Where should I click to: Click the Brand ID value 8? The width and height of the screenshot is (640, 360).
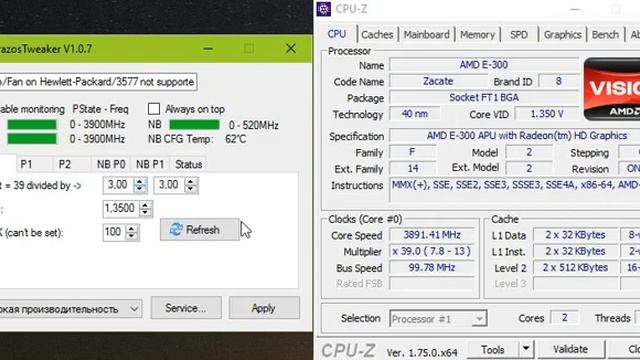(558, 81)
